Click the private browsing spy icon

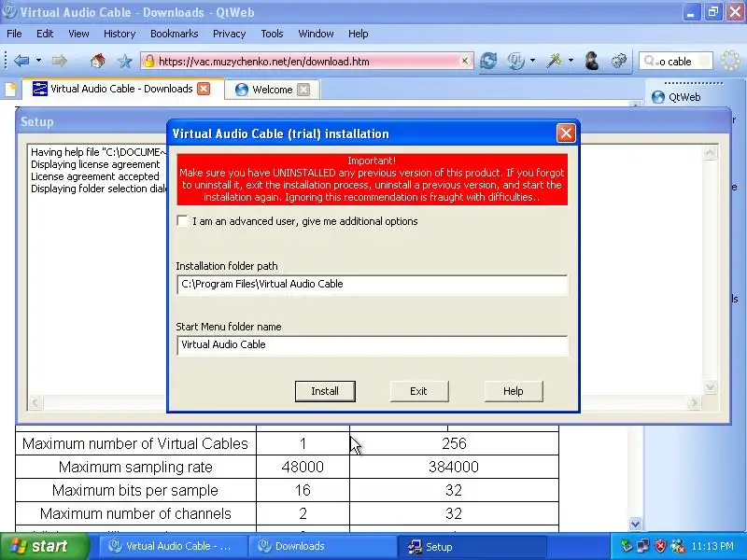tap(592, 61)
